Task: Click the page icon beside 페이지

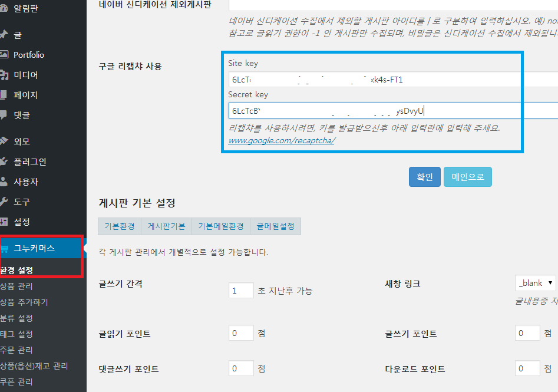Action: click(x=3, y=95)
